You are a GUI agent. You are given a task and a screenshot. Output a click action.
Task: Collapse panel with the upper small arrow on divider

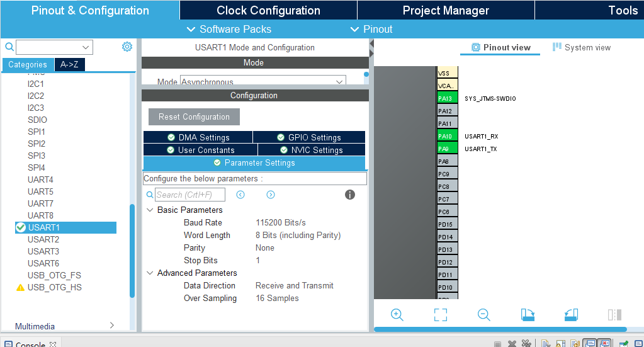coord(371,43)
